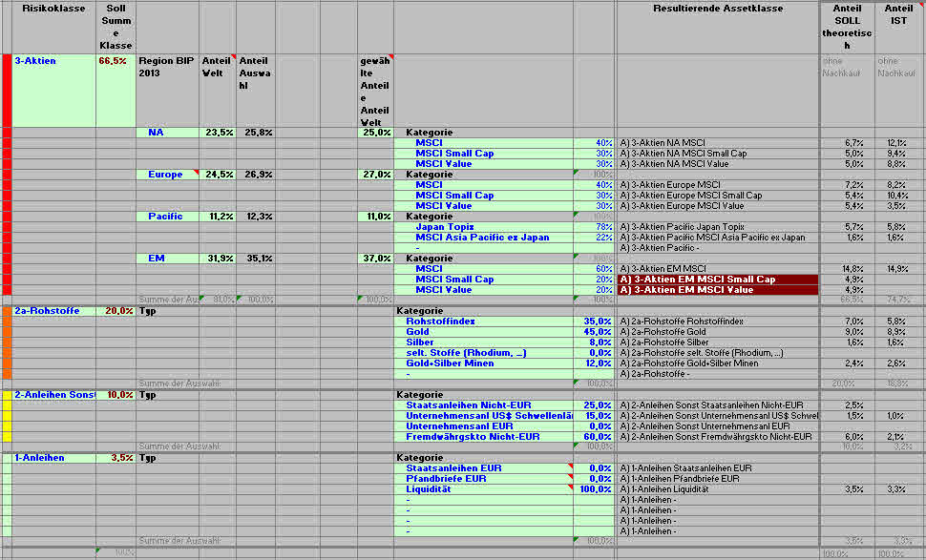926x560 pixels.
Task: Select the Europe region cell
Action: (168, 175)
